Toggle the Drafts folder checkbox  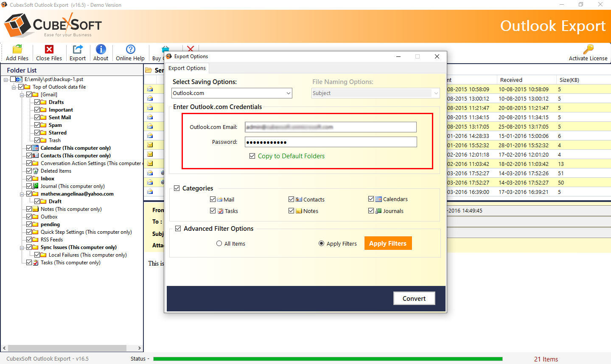tap(37, 102)
